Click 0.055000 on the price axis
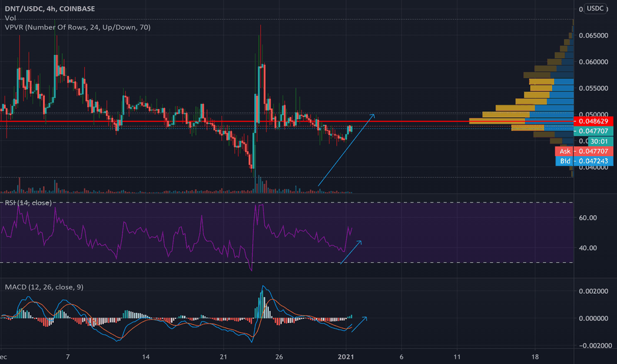 coord(593,88)
